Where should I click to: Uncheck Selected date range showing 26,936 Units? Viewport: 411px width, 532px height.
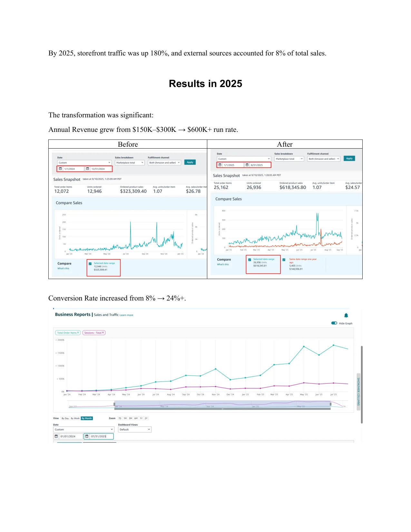coord(250,260)
